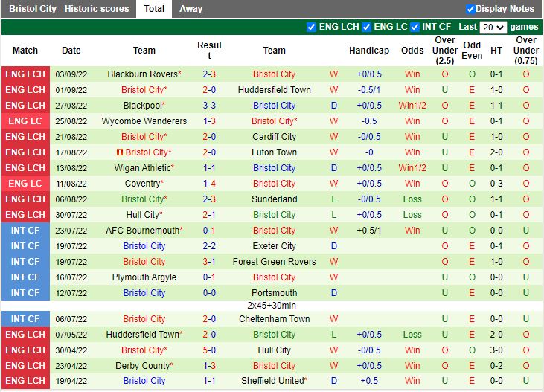Open Forest Green Rovers team name
Viewport: 544px width, 392px height.
274,262
